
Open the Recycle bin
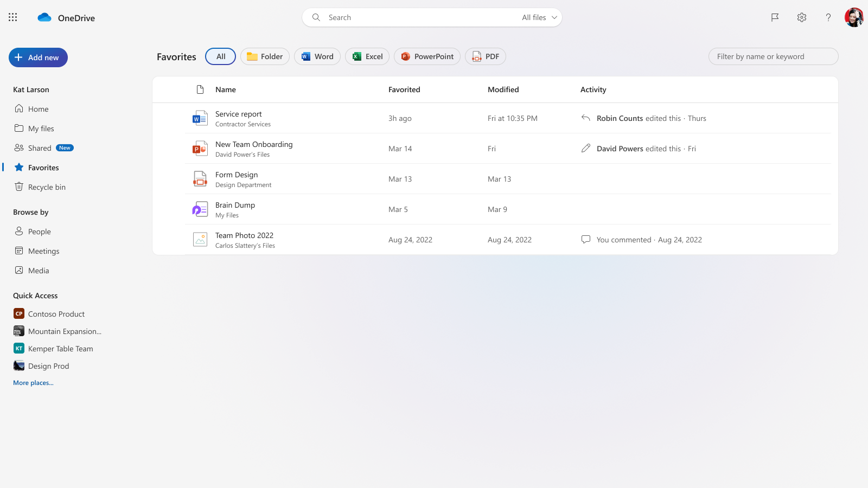46,187
